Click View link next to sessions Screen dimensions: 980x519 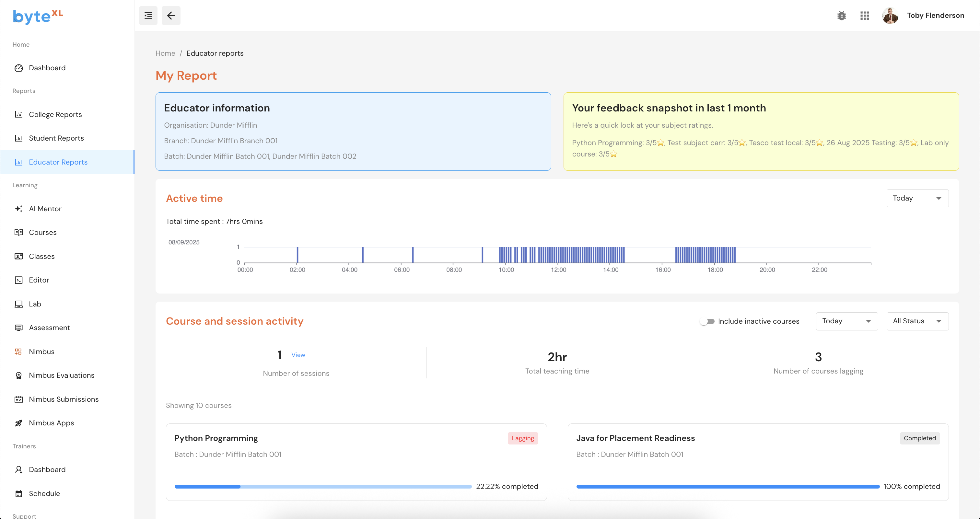(x=298, y=355)
